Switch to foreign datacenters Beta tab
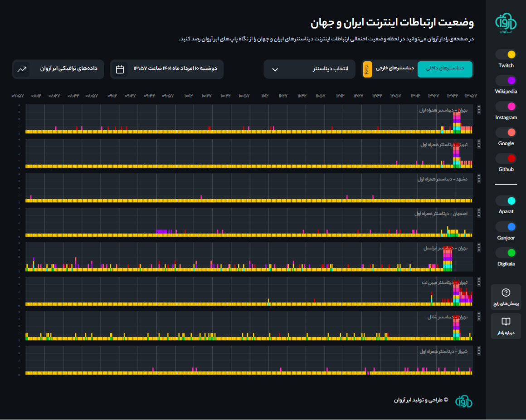 tap(390, 69)
